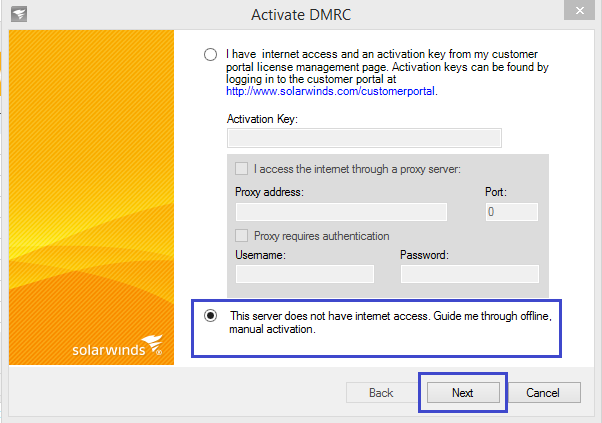Click the 'Username:' label
The image size is (602, 423).
[x=260, y=254]
